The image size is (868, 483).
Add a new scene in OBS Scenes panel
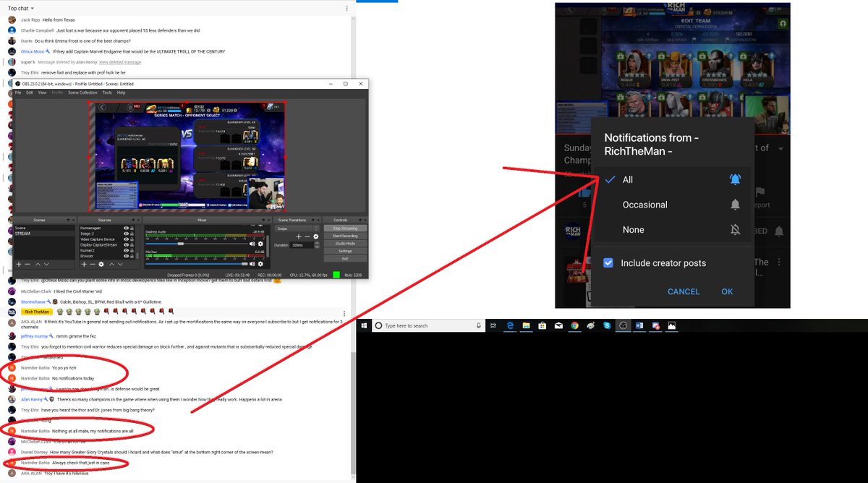coord(19,264)
